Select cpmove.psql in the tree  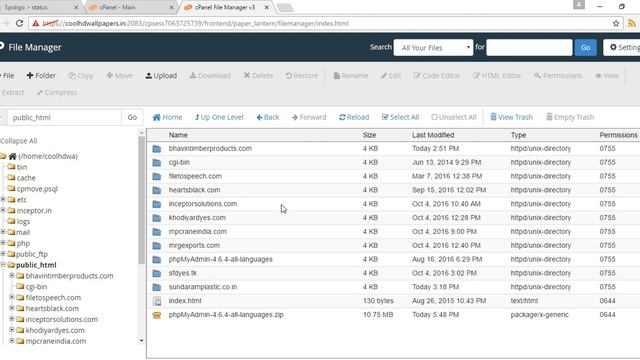37,189
